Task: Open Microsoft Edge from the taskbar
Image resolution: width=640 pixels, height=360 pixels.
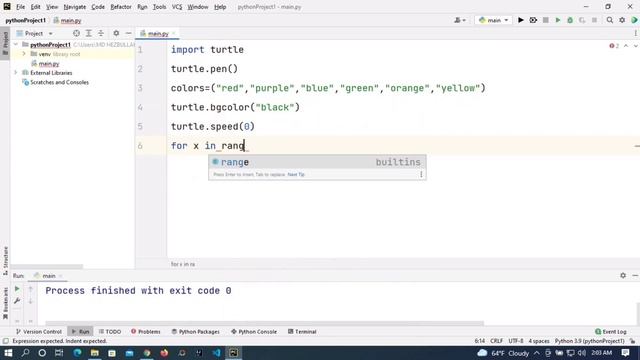Action: point(77,353)
